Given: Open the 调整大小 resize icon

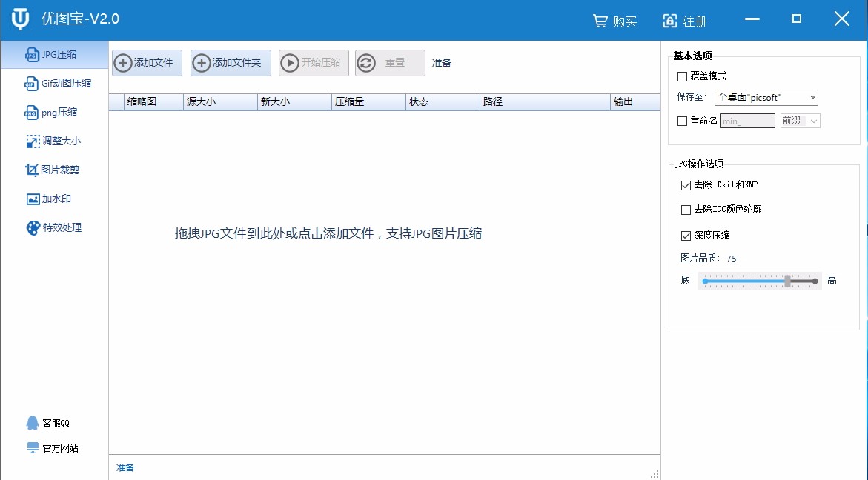Looking at the screenshot, I should point(33,141).
